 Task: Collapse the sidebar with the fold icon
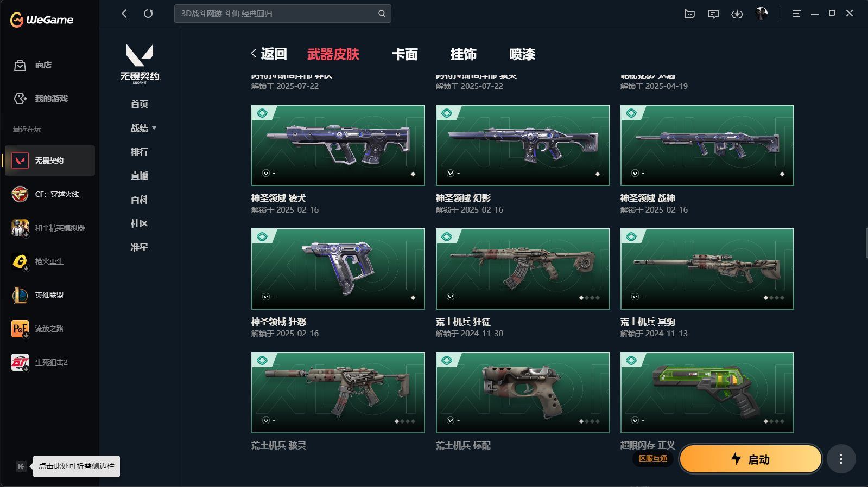[x=21, y=466]
